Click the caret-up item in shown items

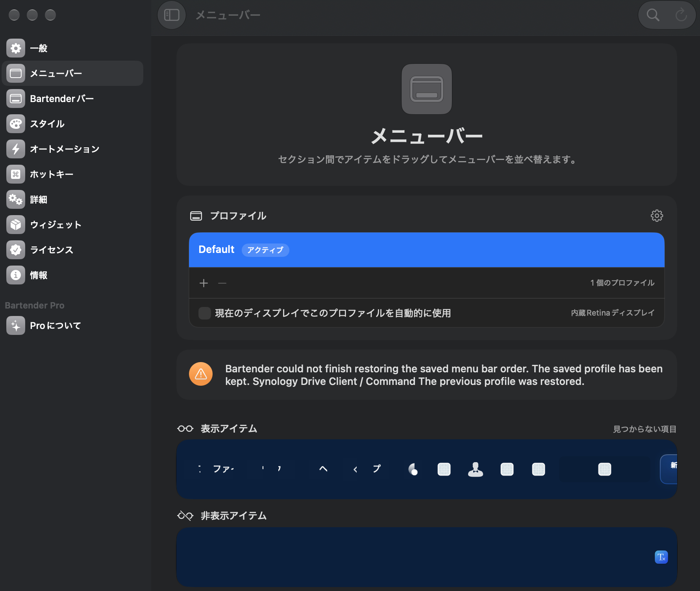pos(323,469)
